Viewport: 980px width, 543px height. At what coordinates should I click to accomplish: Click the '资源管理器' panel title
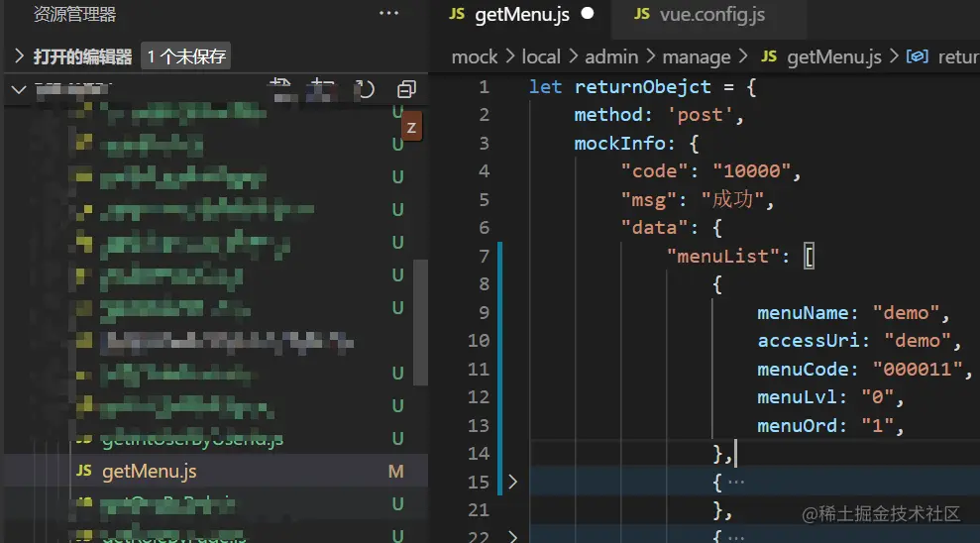[74, 14]
